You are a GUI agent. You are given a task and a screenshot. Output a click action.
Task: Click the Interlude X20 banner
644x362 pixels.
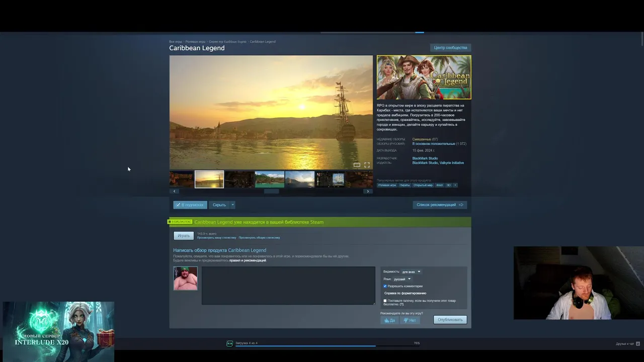tap(58, 332)
